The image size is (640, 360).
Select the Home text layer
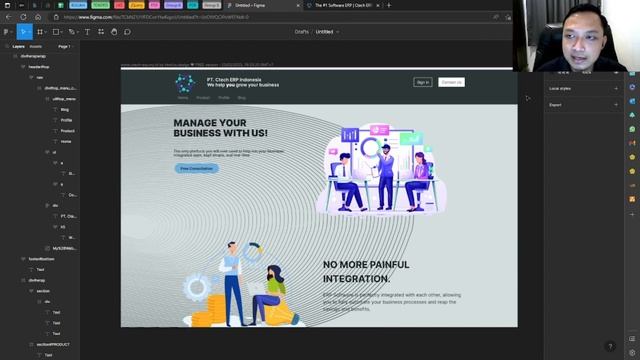tap(66, 141)
